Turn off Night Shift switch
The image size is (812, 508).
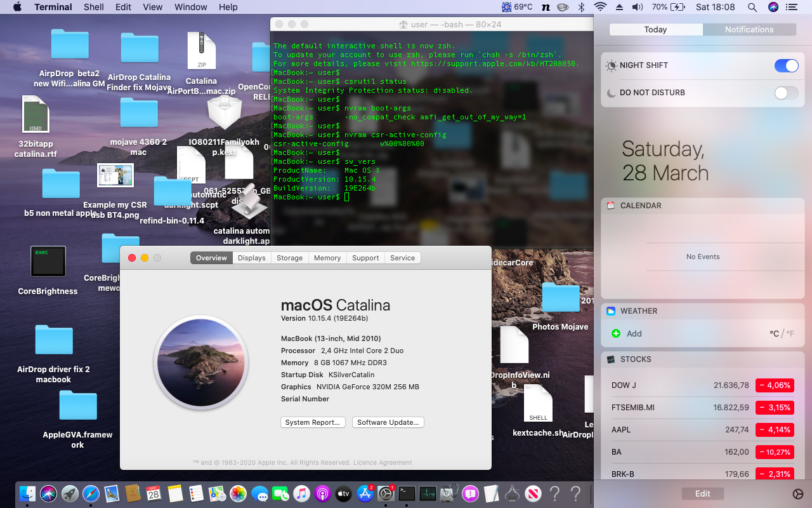[787, 66]
